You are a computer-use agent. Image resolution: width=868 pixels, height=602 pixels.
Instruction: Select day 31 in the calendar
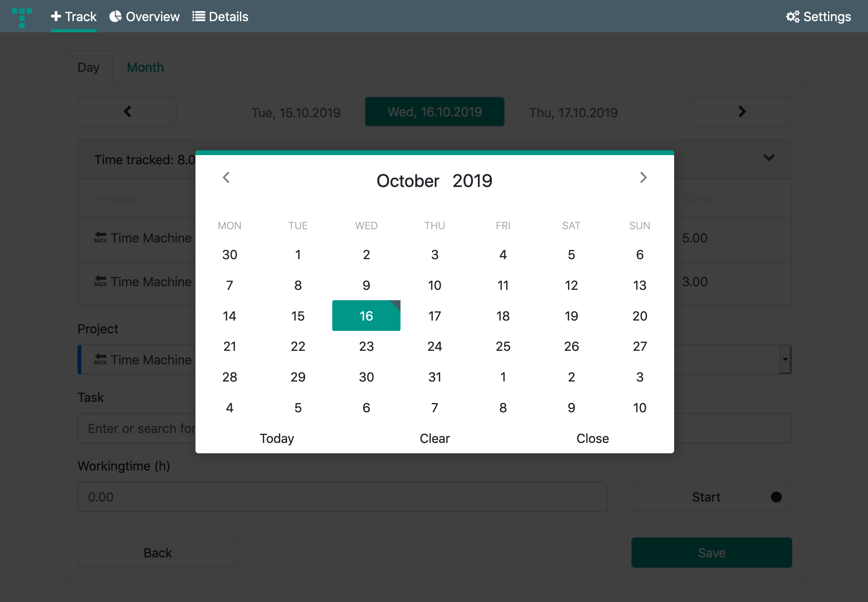pos(435,377)
